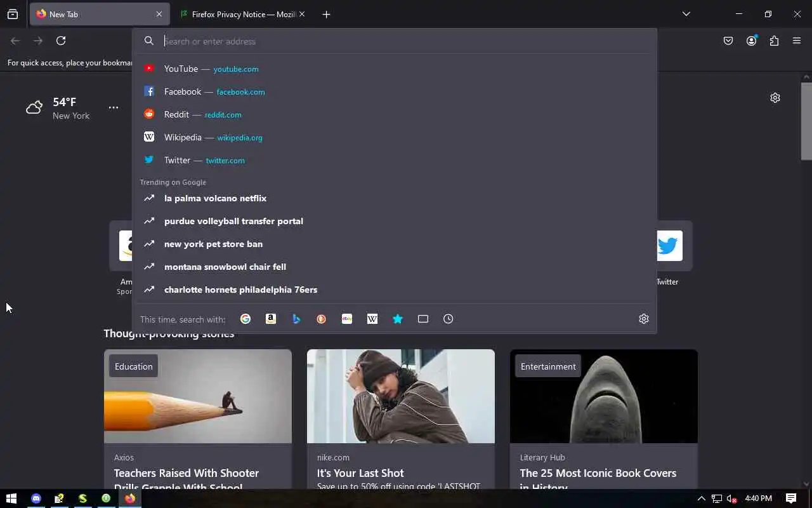Open The 25 Most Iconic Book Covers article
The image size is (812, 508).
pyautogui.click(x=598, y=479)
